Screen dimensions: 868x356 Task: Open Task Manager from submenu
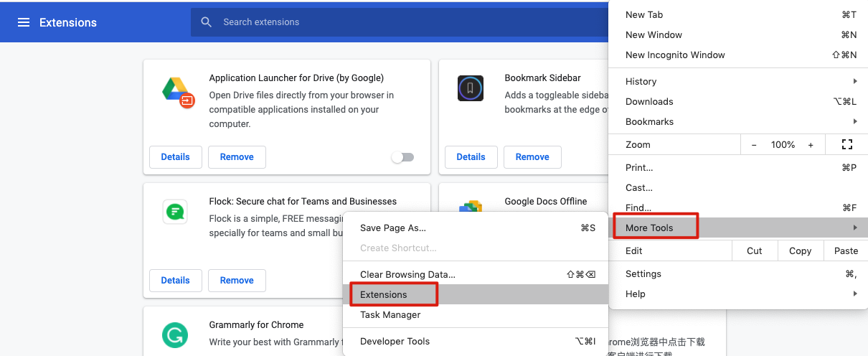476,314
